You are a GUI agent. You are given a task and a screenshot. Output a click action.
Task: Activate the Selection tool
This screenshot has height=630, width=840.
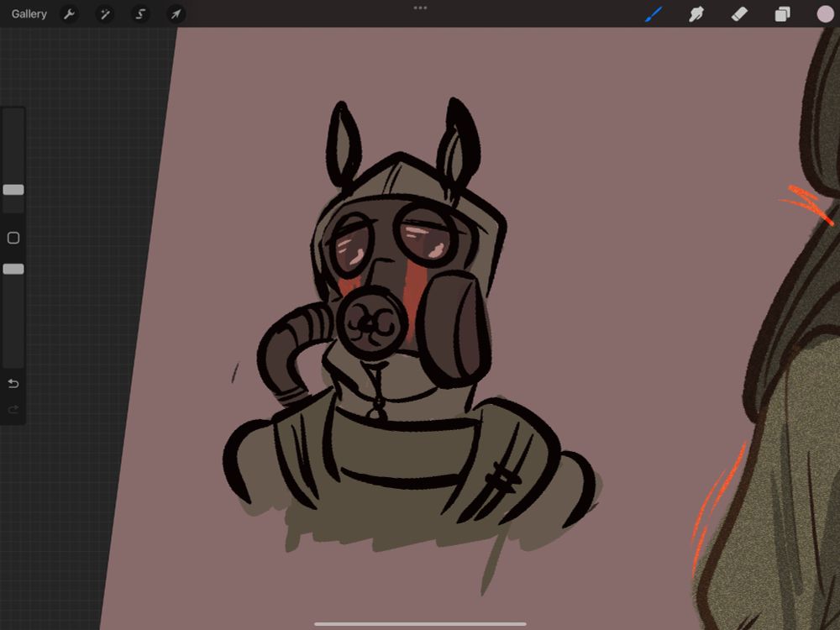tap(140, 14)
